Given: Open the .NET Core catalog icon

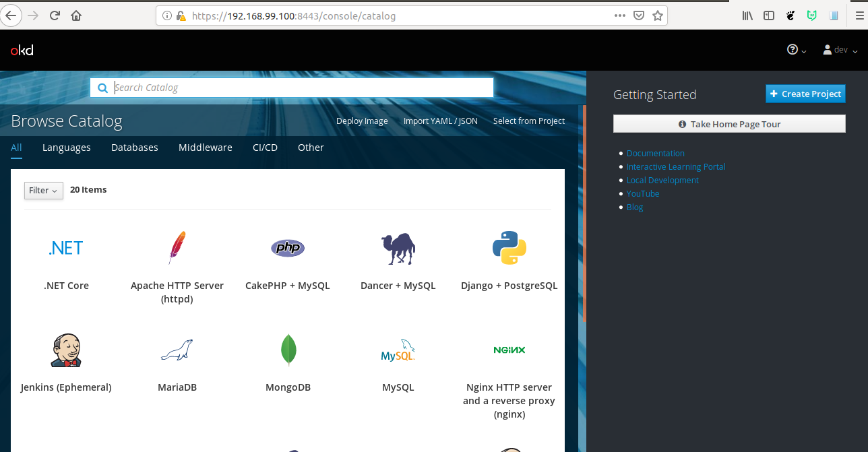Looking at the screenshot, I should [x=66, y=248].
